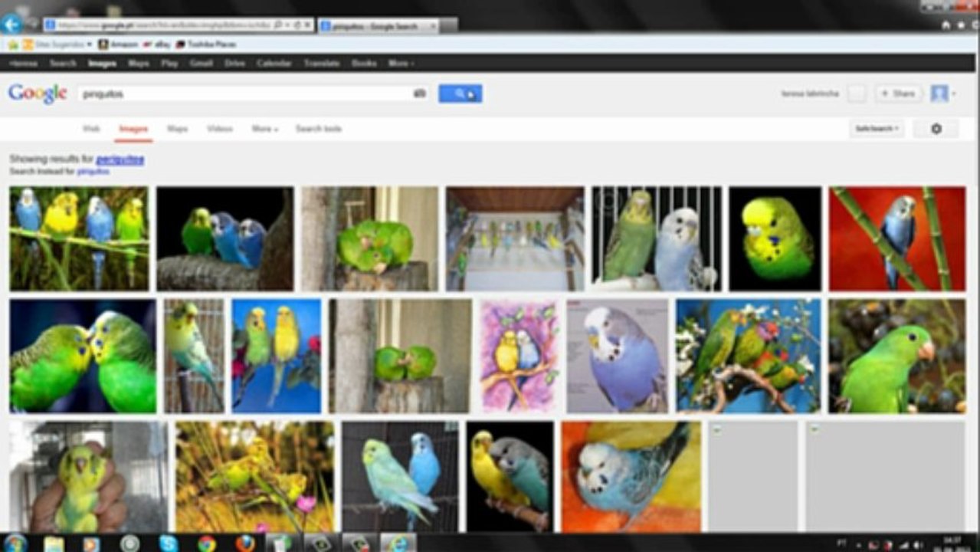Click Books in the black Google bar
This screenshot has width=980, height=552.
pyautogui.click(x=364, y=63)
